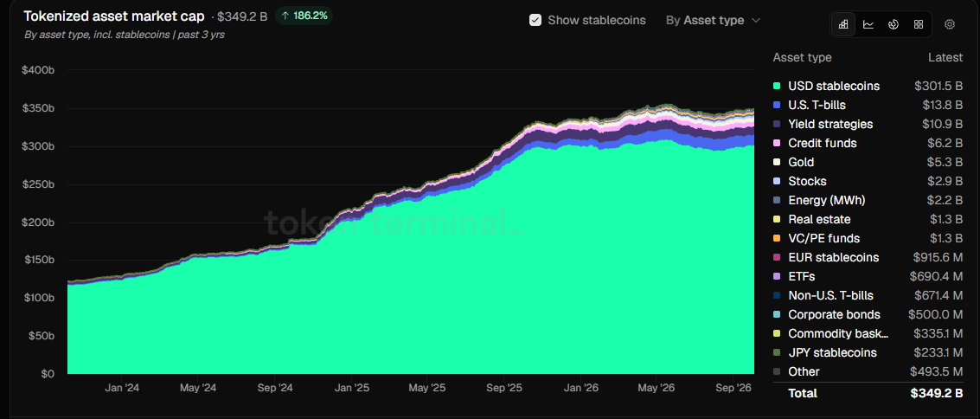Click the $13.8 B latest value
980x419 pixels.
pos(943,105)
